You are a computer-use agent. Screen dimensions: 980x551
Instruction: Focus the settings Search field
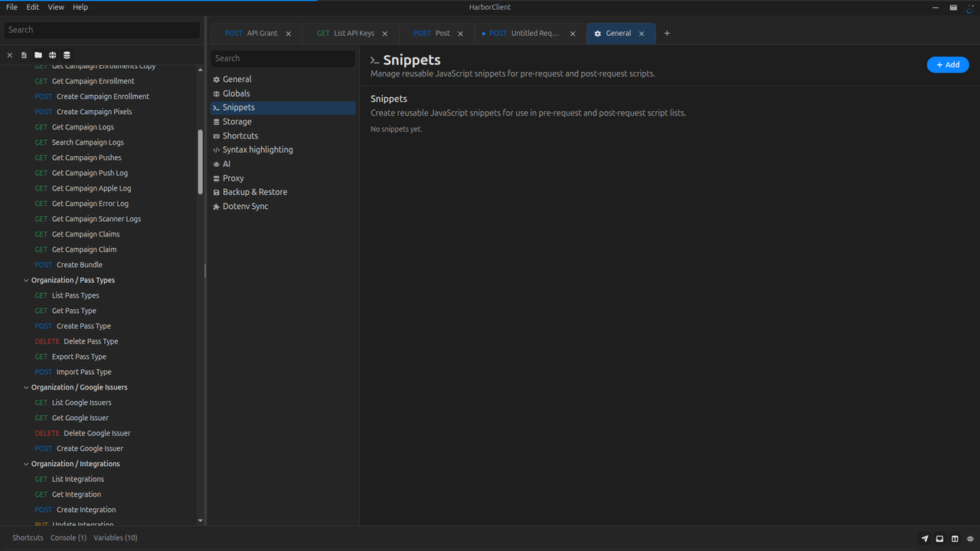point(283,58)
